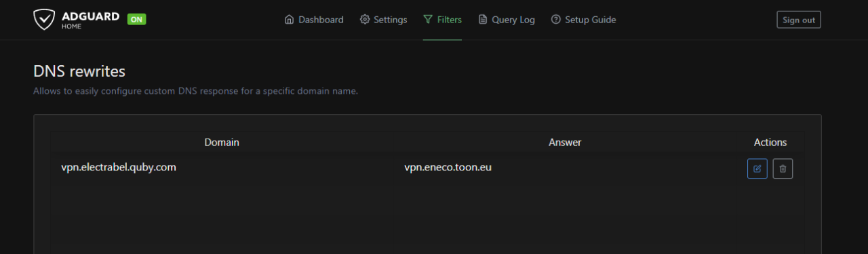The width and height of the screenshot is (868, 254).
Task: Delete the vpn.electrabel.quby.com rewrite entry
Action: [x=783, y=168]
